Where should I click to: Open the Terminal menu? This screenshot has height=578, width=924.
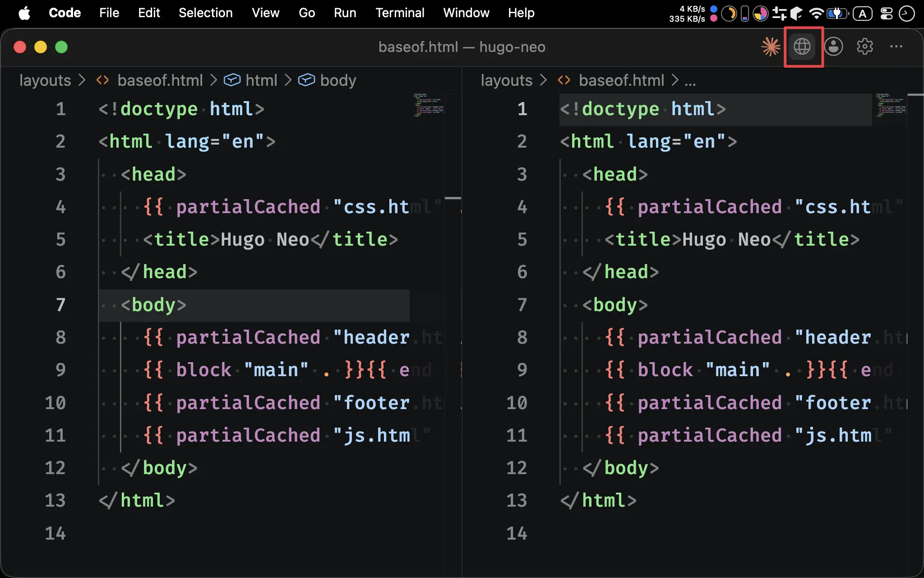400,13
